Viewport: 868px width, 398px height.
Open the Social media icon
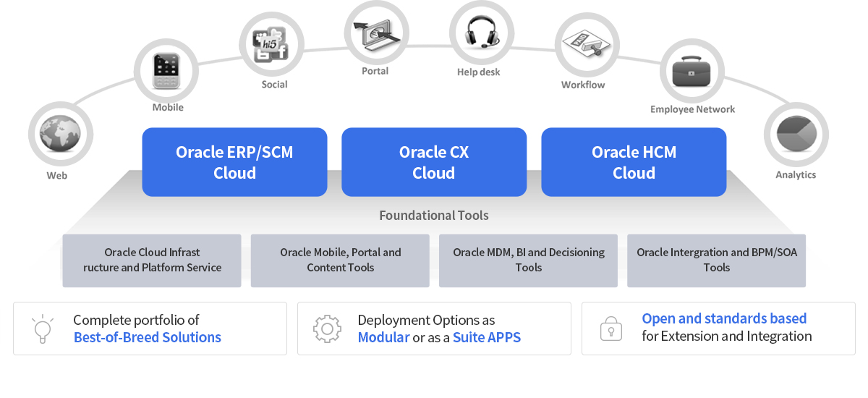click(272, 43)
